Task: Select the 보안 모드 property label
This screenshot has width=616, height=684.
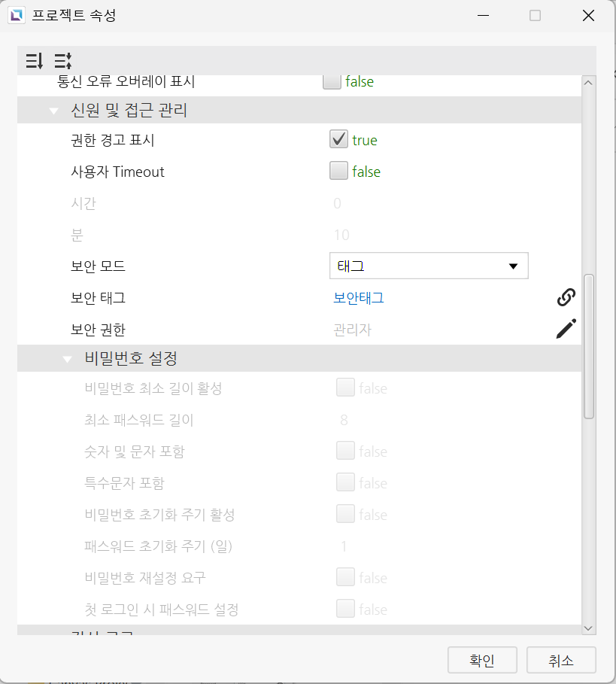Action: (x=98, y=266)
